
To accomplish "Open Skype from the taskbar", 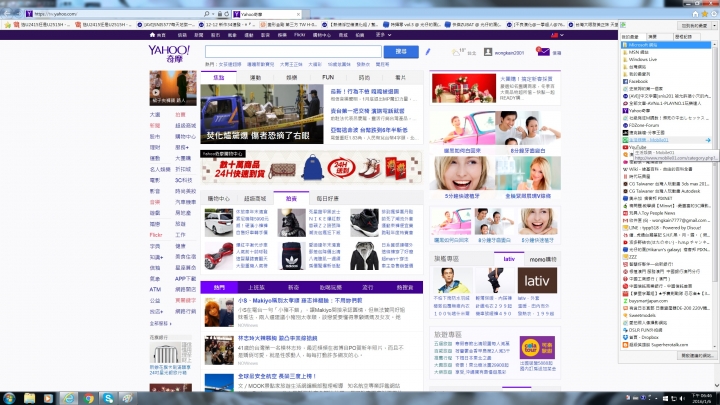I will [108, 398].
